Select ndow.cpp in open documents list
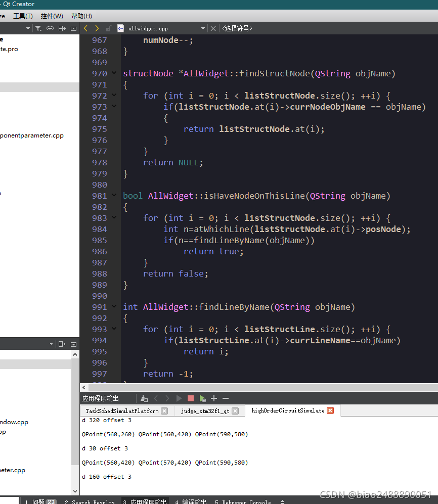This screenshot has width=438, height=504. point(14,422)
